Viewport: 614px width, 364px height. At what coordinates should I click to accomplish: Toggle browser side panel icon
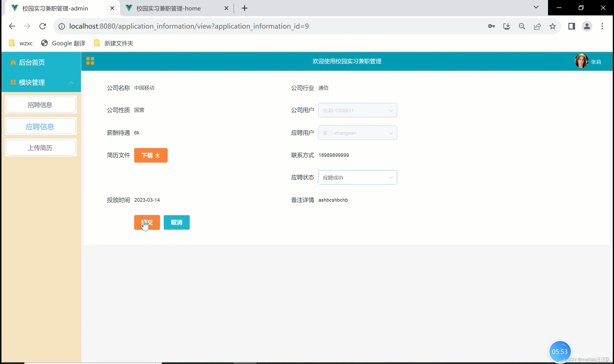tap(572, 26)
